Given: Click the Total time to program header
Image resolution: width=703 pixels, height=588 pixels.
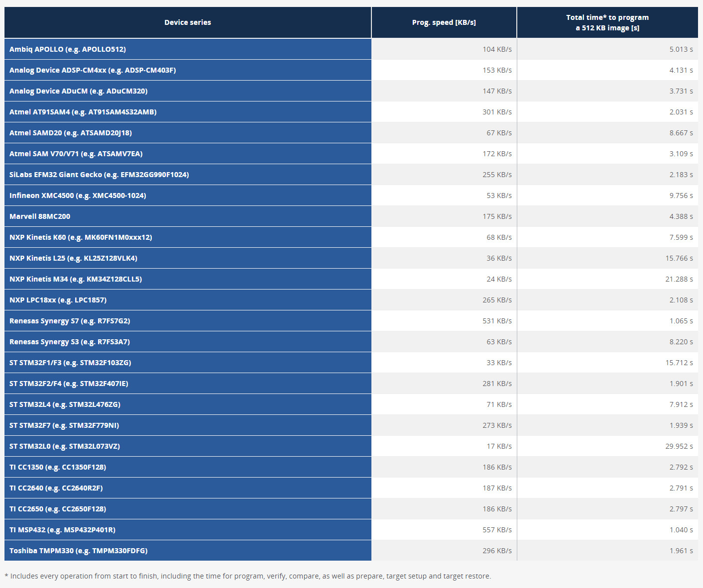Looking at the screenshot, I should (x=607, y=22).
